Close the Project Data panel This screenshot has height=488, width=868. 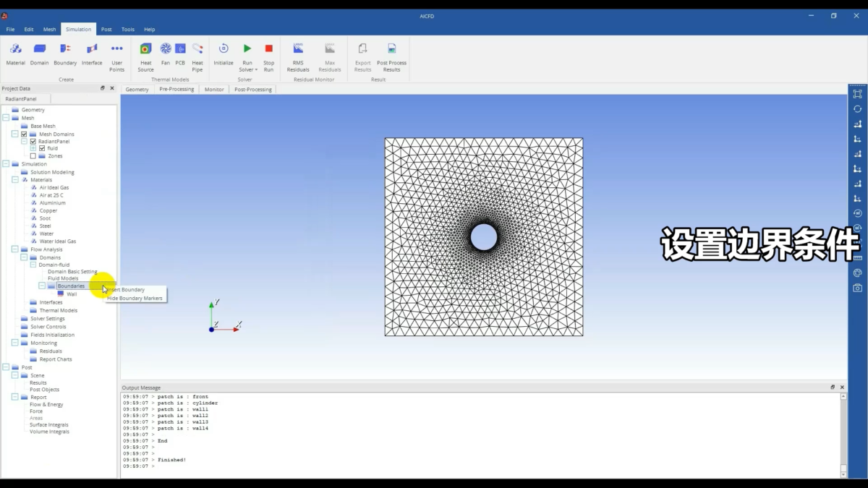pyautogui.click(x=112, y=88)
